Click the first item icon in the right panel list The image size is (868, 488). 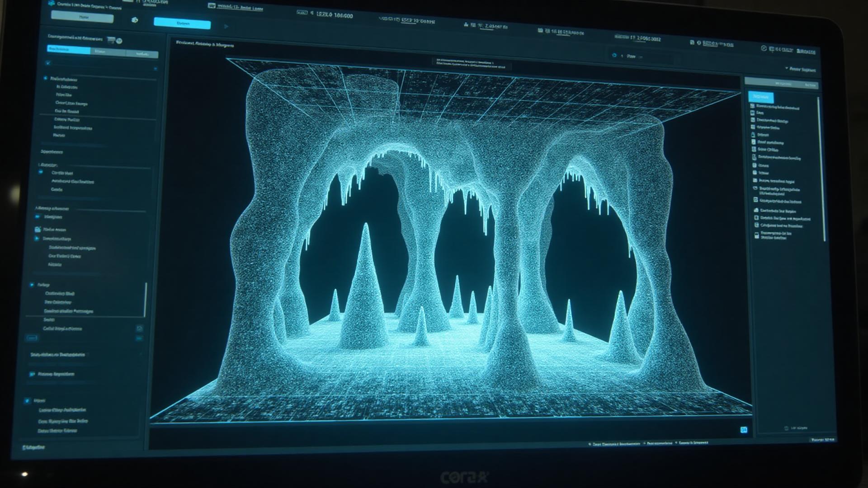752,106
